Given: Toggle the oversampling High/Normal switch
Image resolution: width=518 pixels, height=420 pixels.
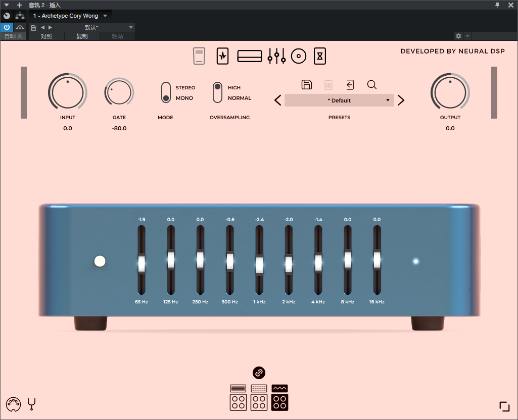Looking at the screenshot, I should pyautogui.click(x=217, y=92).
